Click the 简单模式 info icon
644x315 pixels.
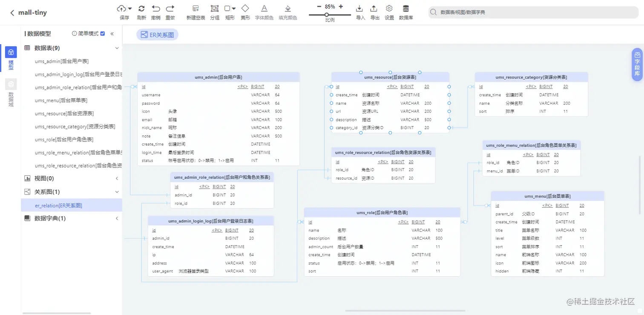tap(75, 33)
